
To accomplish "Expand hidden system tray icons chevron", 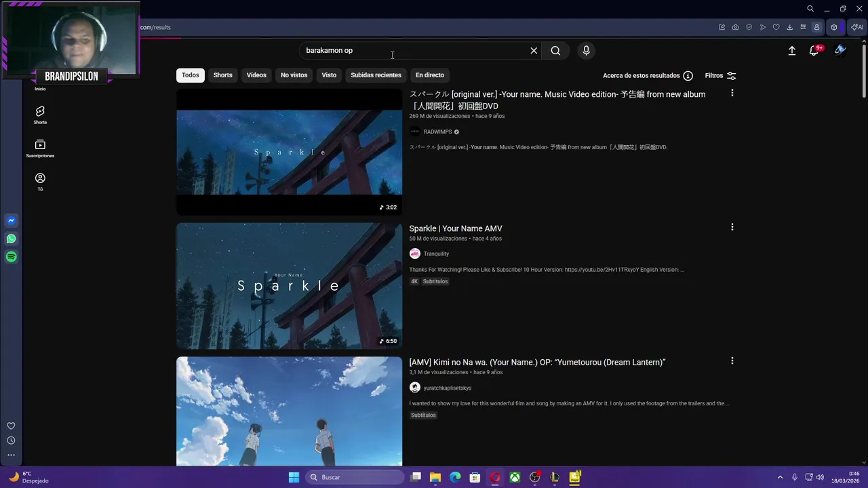I will pos(780,477).
